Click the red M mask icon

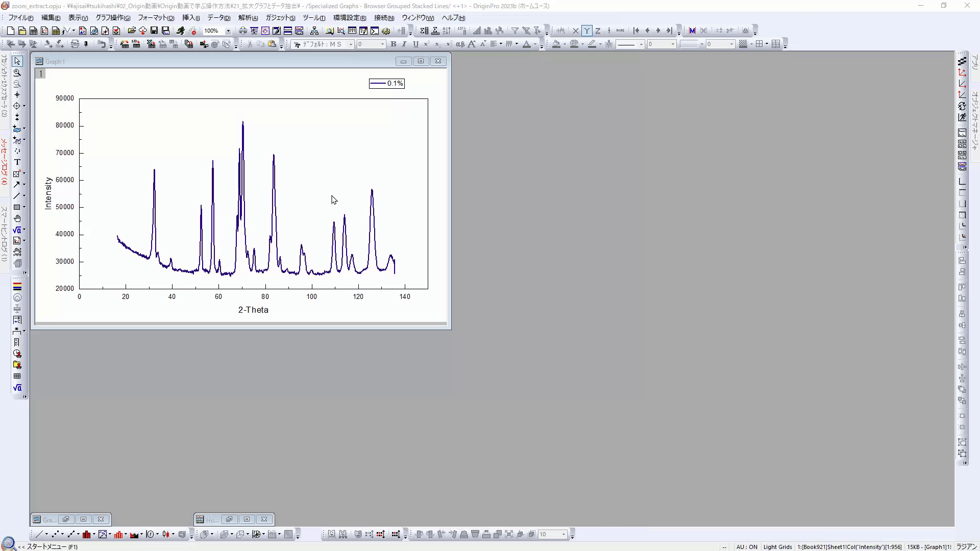[692, 31]
